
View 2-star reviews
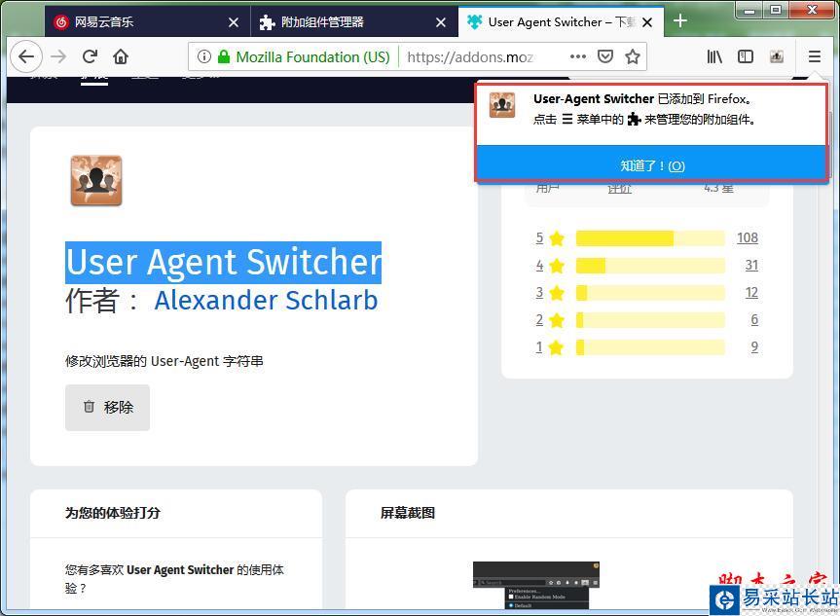point(550,320)
